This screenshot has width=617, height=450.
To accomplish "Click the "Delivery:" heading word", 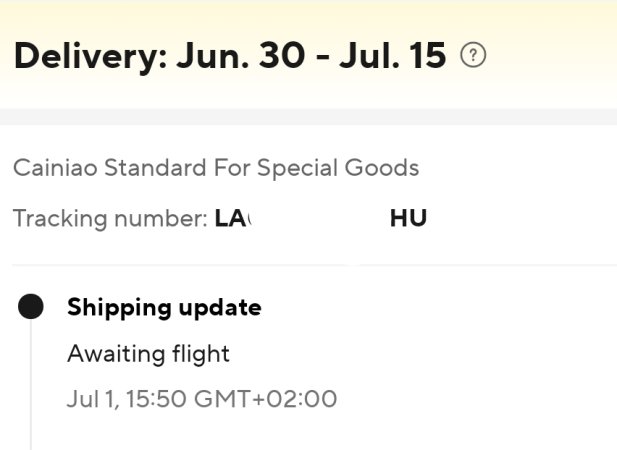I will (88, 56).
